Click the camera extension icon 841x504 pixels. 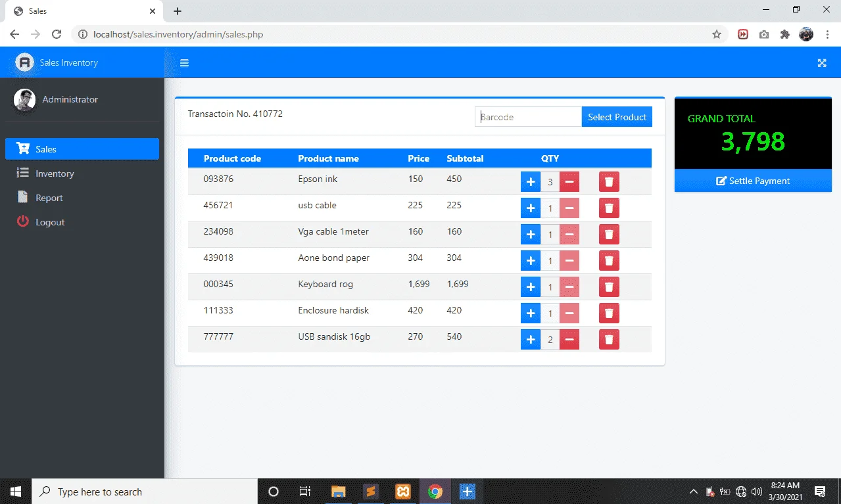[x=763, y=34]
